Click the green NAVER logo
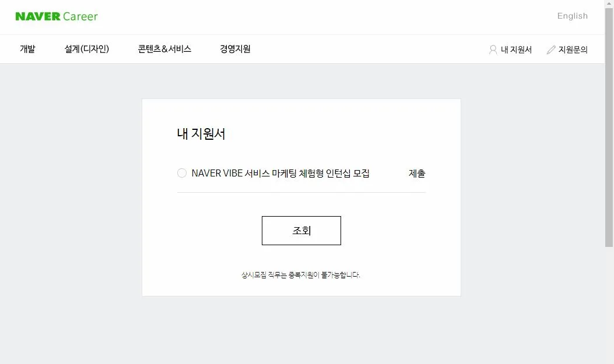Viewport: 614px width, 364px height. [38, 16]
